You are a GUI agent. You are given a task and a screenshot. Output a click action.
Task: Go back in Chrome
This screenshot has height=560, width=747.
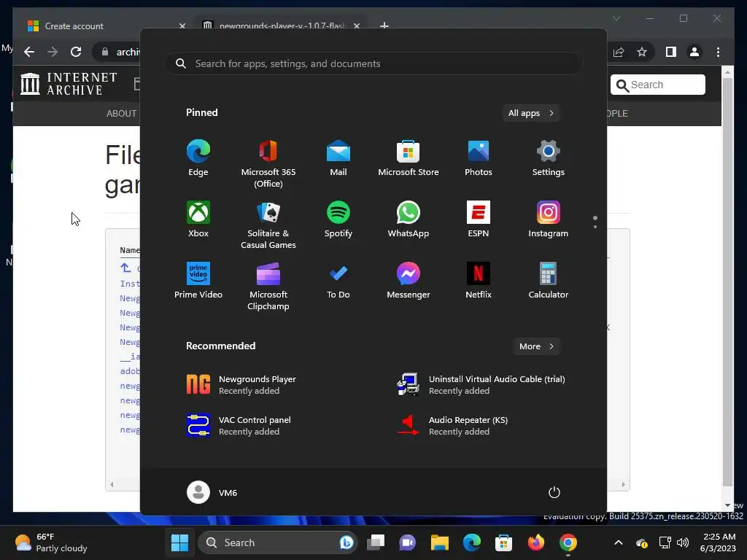(x=29, y=52)
